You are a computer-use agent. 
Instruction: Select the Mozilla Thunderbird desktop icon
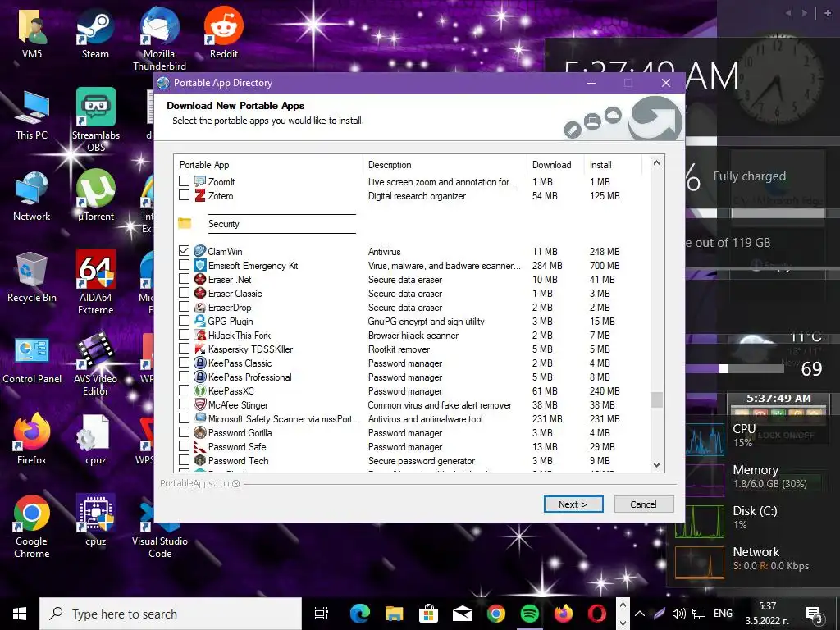(x=159, y=40)
